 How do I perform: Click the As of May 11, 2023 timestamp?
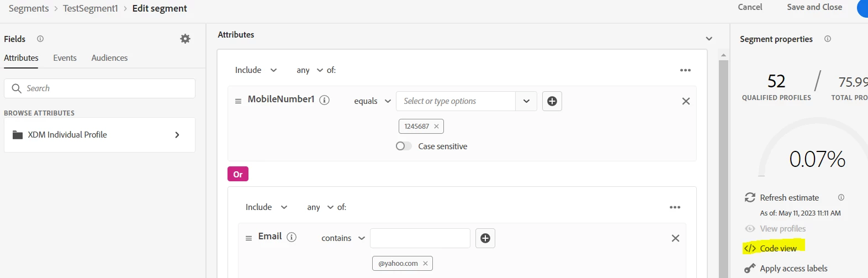(800, 213)
